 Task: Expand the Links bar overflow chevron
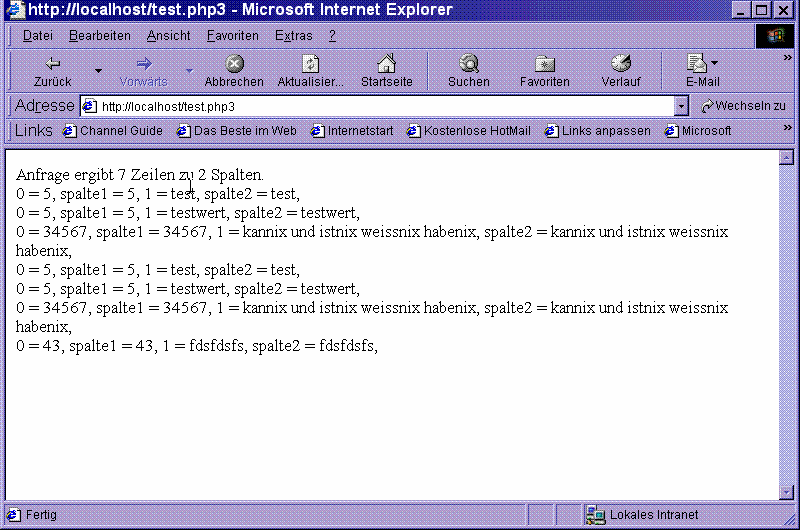tap(787, 130)
